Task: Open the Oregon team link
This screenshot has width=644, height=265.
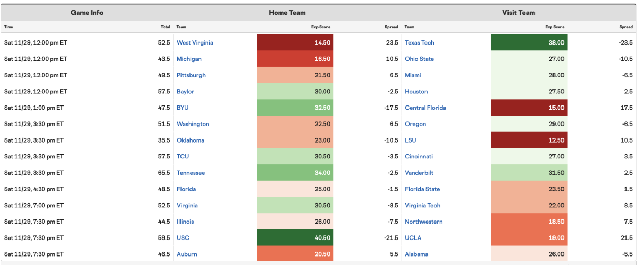Action: [415, 124]
